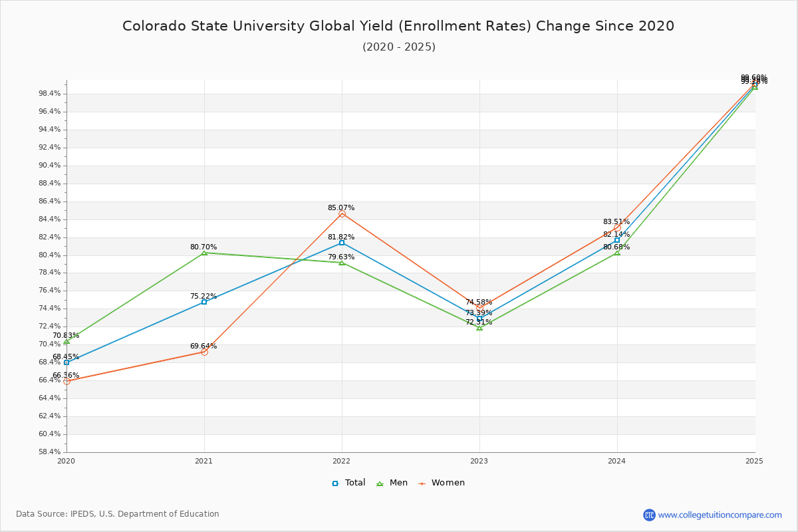The width and height of the screenshot is (798, 532).
Task: Click the Women 2021 data point 69.64%
Action: (x=204, y=352)
